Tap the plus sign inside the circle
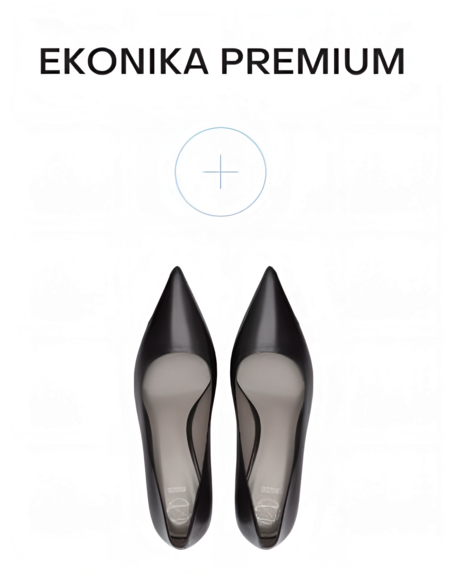This screenshot has width=450, height=573. (x=220, y=172)
